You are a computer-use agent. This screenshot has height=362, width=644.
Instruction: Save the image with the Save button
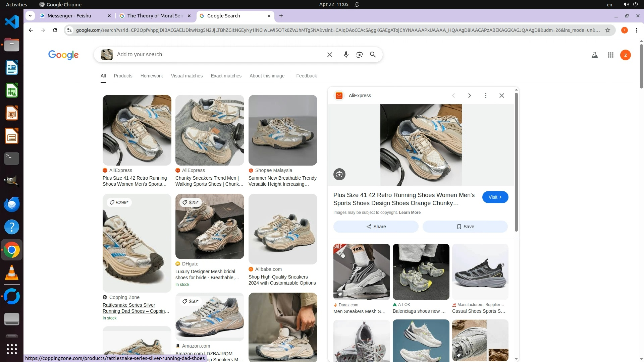pos(465,227)
